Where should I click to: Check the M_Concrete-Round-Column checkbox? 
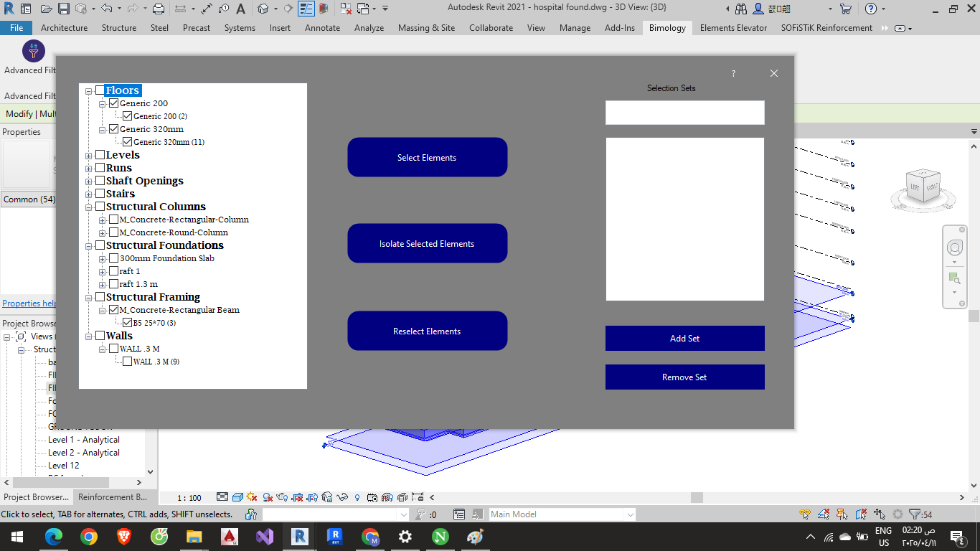point(113,232)
